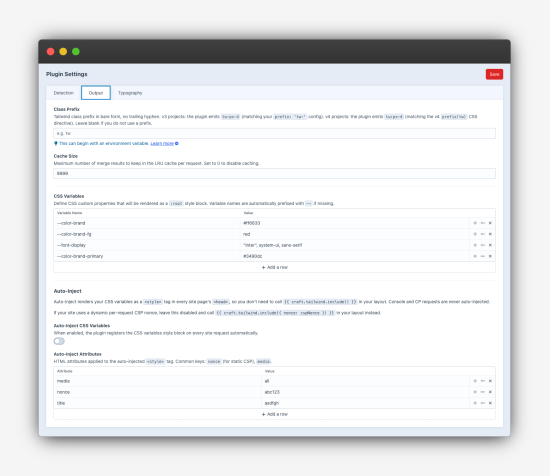The height and width of the screenshot is (476, 550).
Task: Open actions menu for --font-display row
Action: [x=483, y=245]
